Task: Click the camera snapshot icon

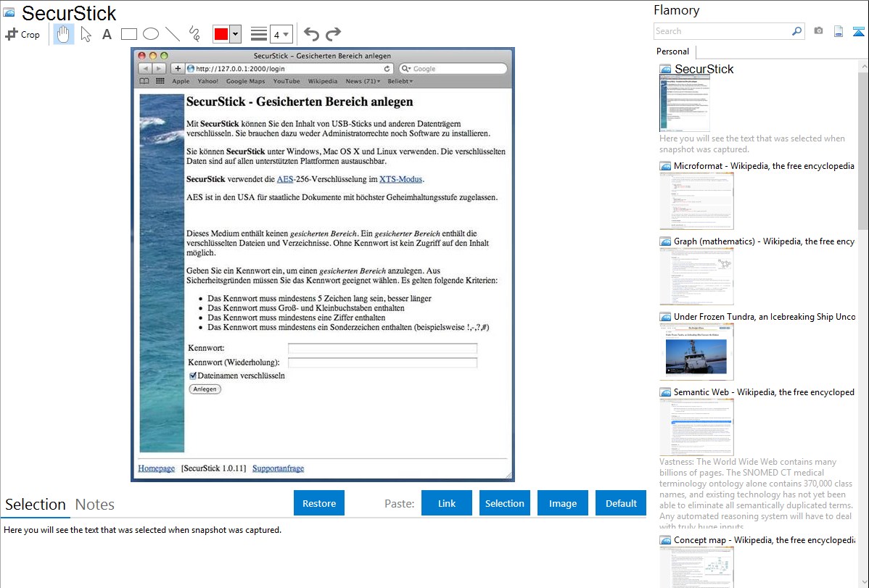Action: click(x=818, y=31)
